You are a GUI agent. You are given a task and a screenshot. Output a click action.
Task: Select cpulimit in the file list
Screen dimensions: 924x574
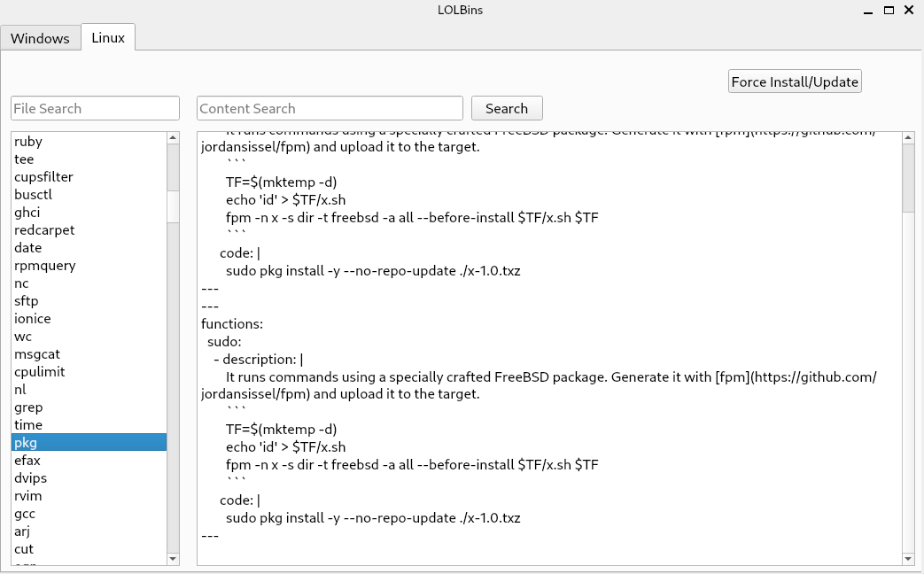[x=89, y=372]
